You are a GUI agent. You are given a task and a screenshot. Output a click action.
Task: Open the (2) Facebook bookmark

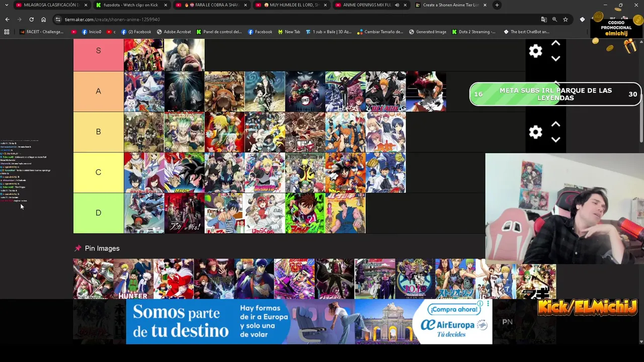click(136, 32)
